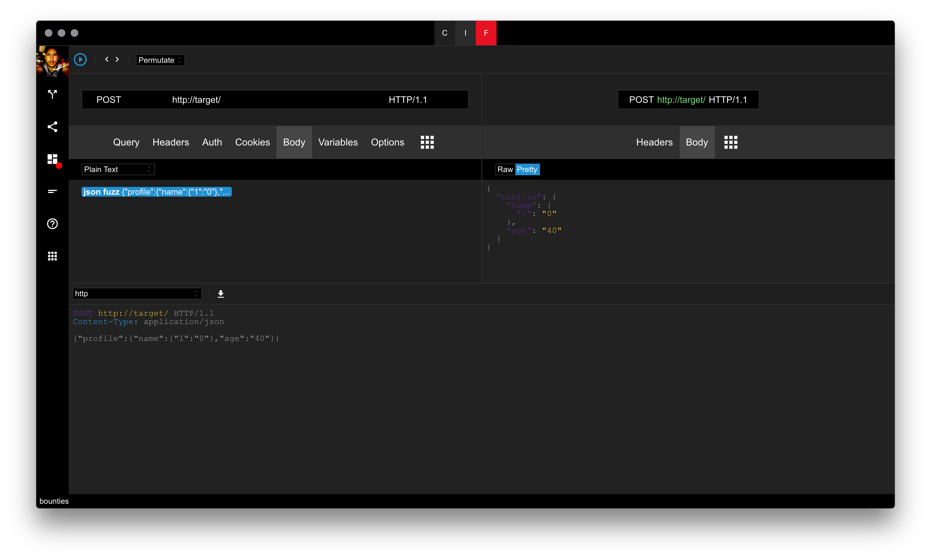931x560 pixels.
Task: Go to previous item with left chevron
Action: [x=107, y=59]
